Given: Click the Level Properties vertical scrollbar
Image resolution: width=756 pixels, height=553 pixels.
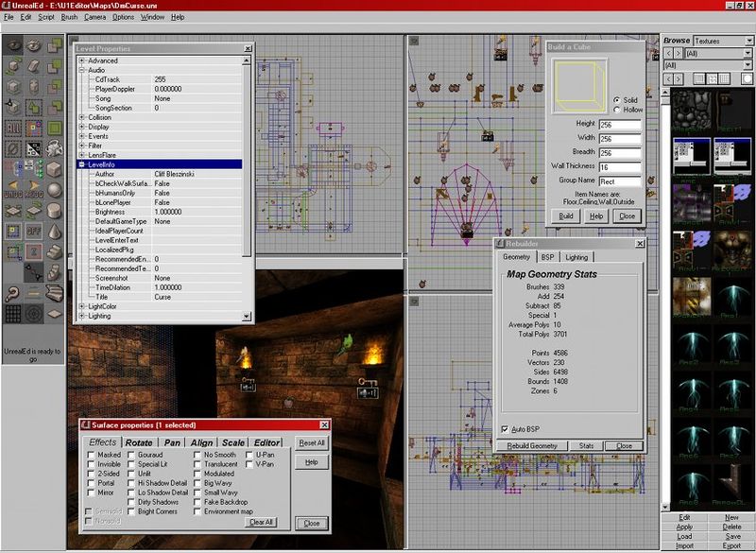Looking at the screenshot, I should [x=247, y=189].
